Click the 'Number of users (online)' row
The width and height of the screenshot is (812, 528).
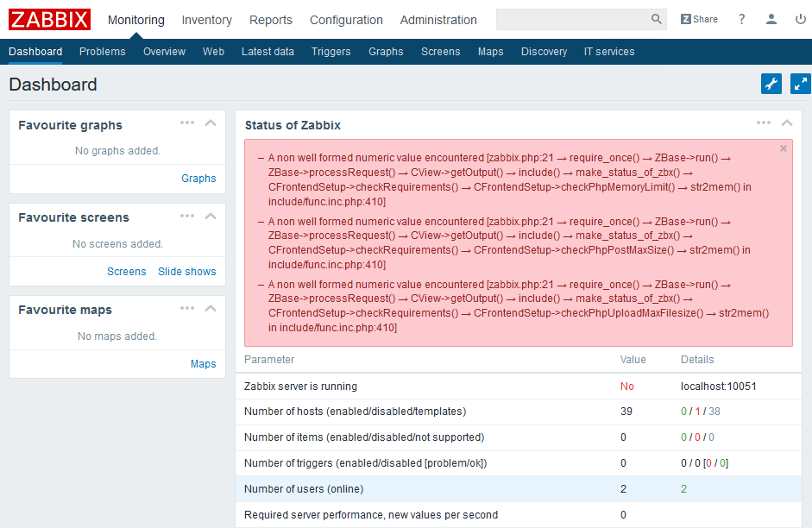coord(519,488)
